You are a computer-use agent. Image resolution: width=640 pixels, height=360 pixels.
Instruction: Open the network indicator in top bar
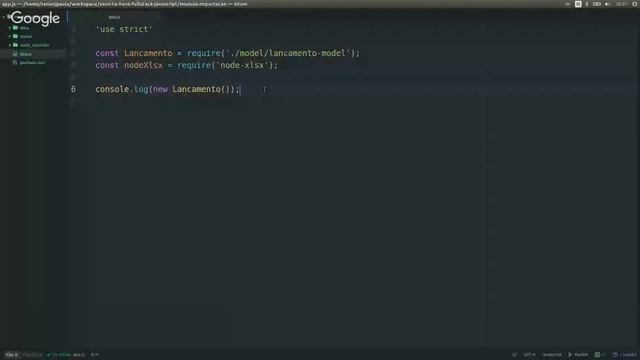pyautogui.click(x=568, y=4)
